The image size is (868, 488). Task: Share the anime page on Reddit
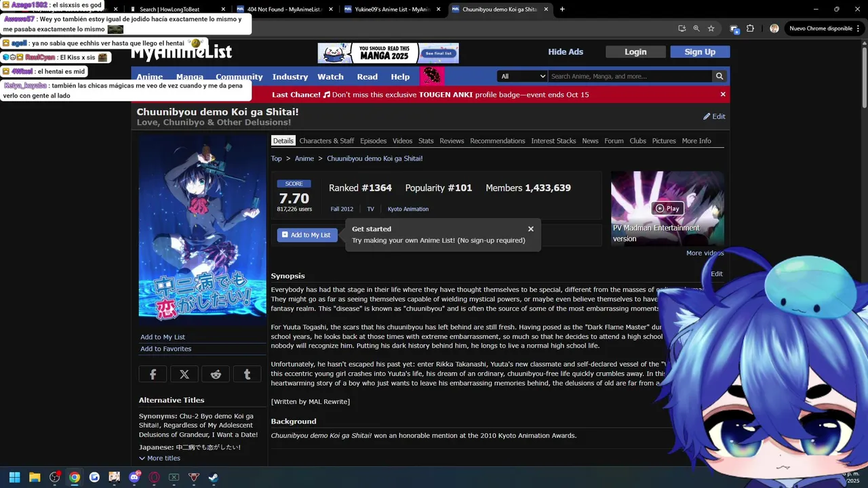click(x=216, y=374)
